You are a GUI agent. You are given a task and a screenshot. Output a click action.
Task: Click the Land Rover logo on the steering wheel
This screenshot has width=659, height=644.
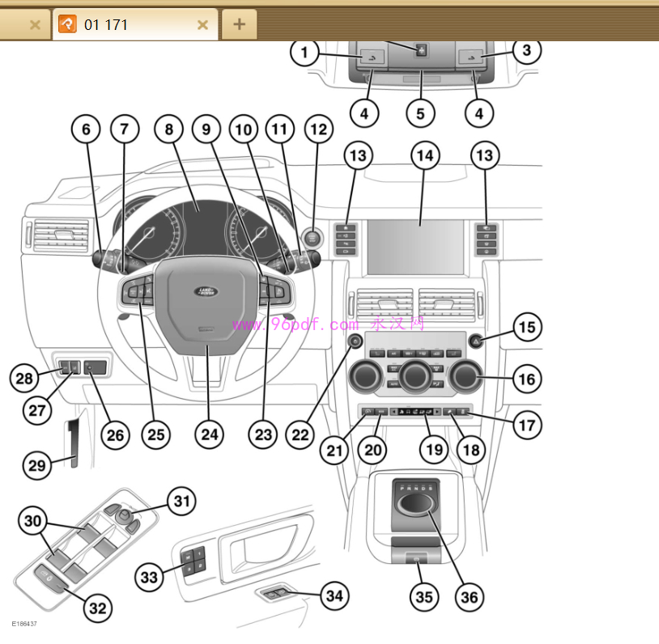click(207, 295)
